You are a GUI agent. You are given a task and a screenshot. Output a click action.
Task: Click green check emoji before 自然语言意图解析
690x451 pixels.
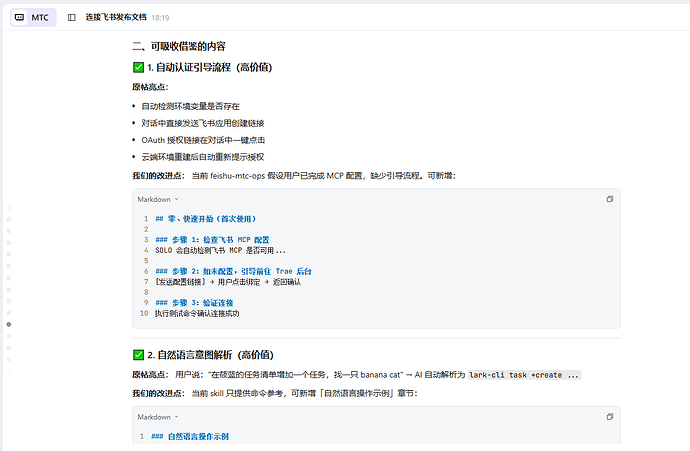[x=138, y=355]
